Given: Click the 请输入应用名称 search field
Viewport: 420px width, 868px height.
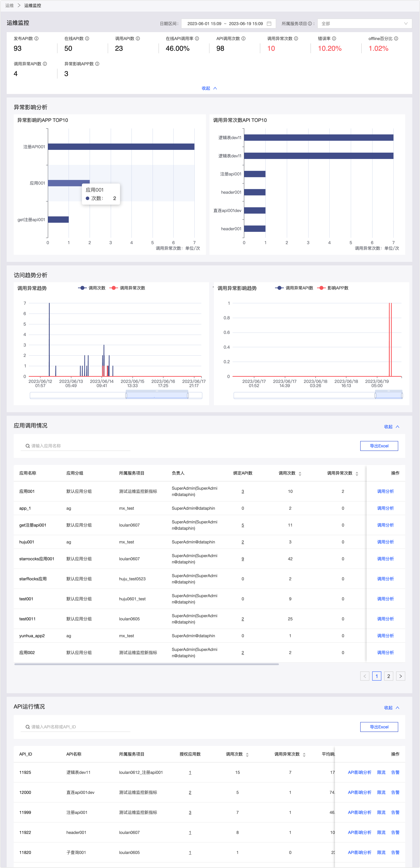Looking at the screenshot, I should 76,446.
